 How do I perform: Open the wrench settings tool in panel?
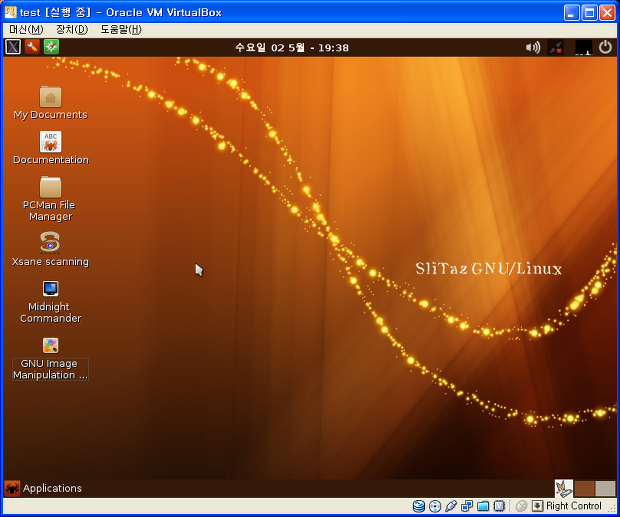click(32, 47)
